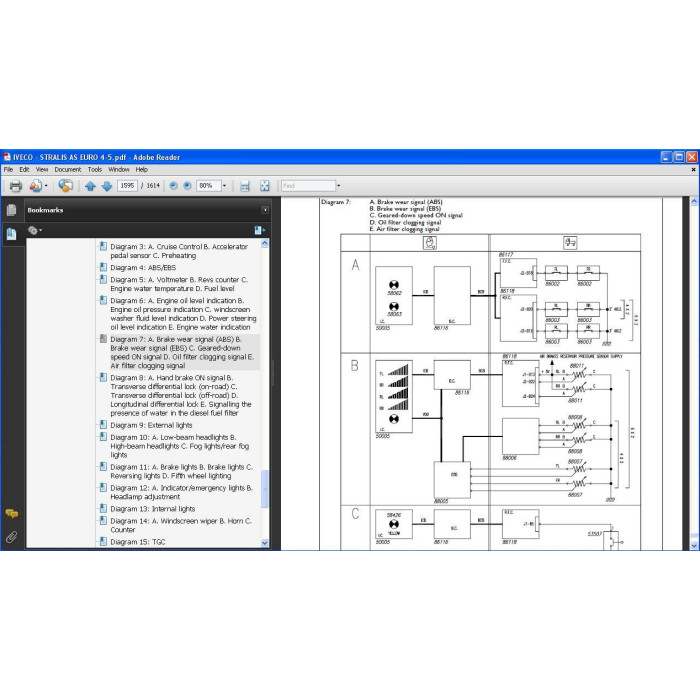Screen dimensions: 700x700
Task: Close the document with menu bar X
Action: [x=693, y=170]
